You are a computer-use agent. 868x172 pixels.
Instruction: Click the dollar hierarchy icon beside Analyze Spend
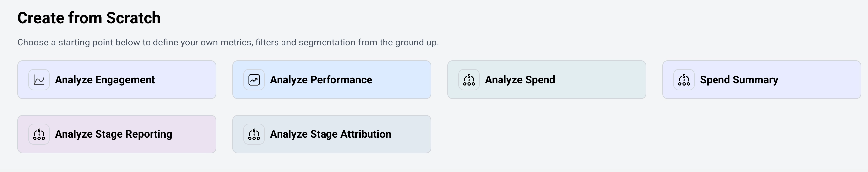coord(469,80)
